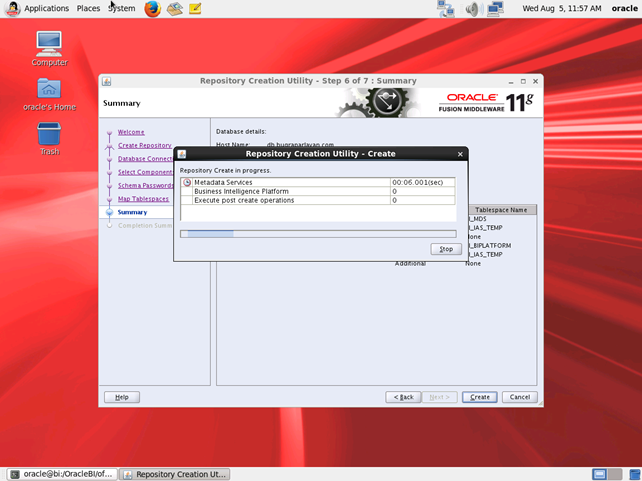Image resolution: width=642 pixels, height=481 pixels.
Task: Open the Computer desktop icon
Action: click(x=49, y=49)
